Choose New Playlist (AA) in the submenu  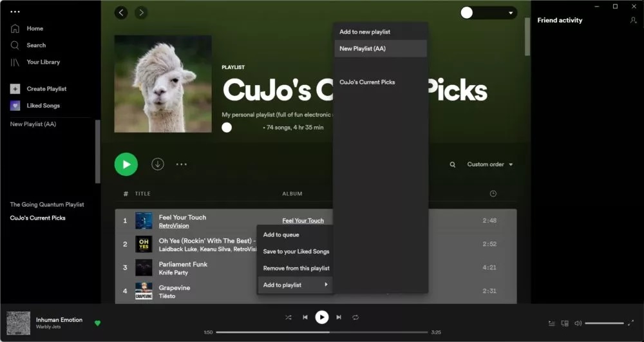click(x=363, y=48)
